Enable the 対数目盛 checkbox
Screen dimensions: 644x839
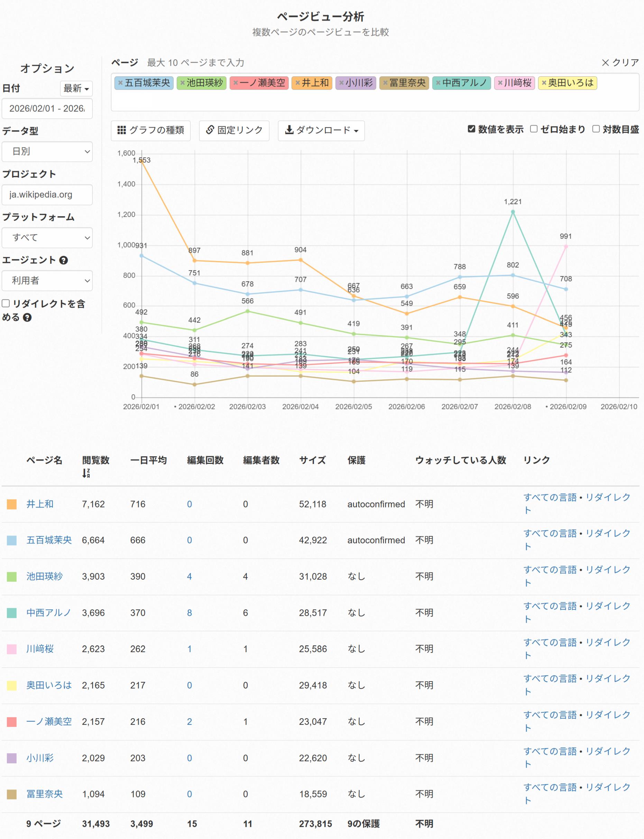596,129
